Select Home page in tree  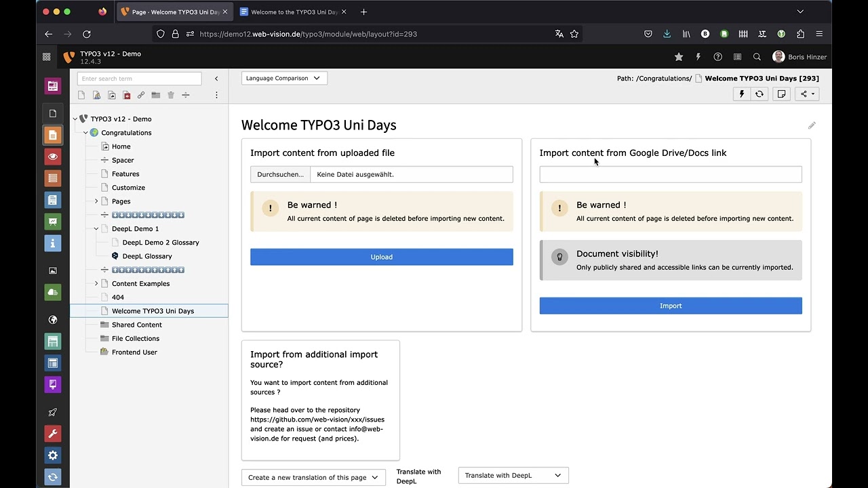[x=121, y=146]
